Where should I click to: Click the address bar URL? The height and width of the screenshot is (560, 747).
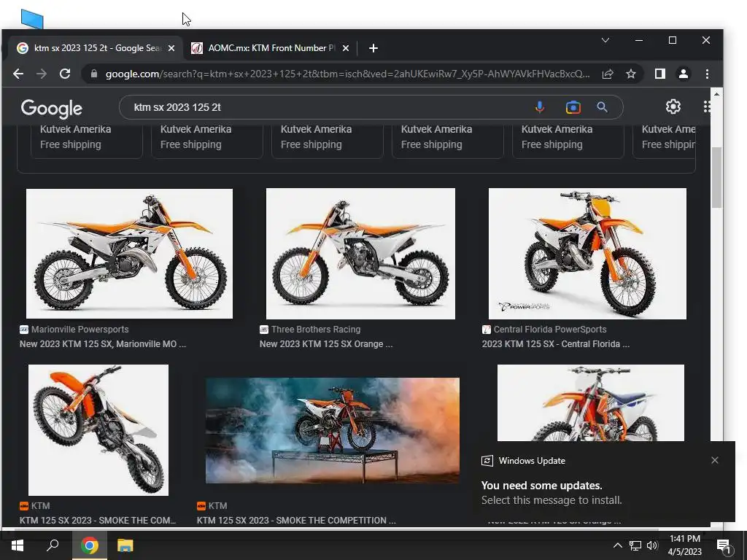(x=347, y=74)
